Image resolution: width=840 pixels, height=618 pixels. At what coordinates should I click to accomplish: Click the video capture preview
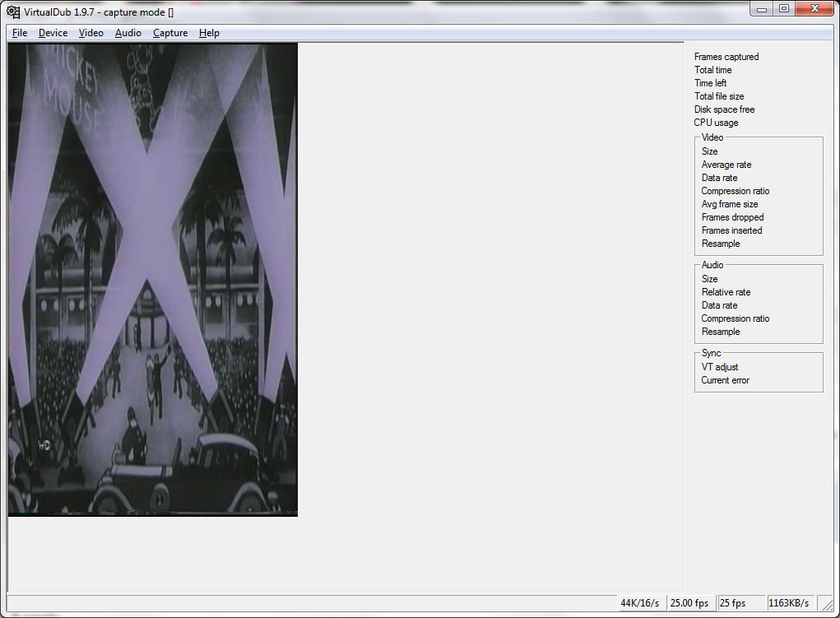pos(153,280)
